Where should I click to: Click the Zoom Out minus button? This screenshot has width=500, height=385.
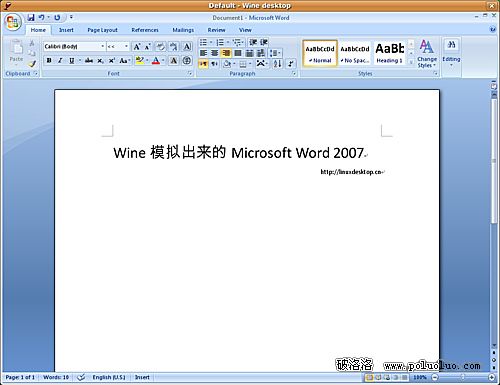(x=435, y=377)
